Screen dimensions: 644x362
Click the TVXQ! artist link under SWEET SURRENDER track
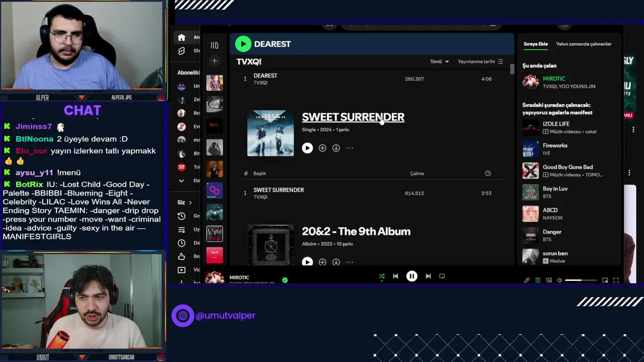[x=261, y=197]
